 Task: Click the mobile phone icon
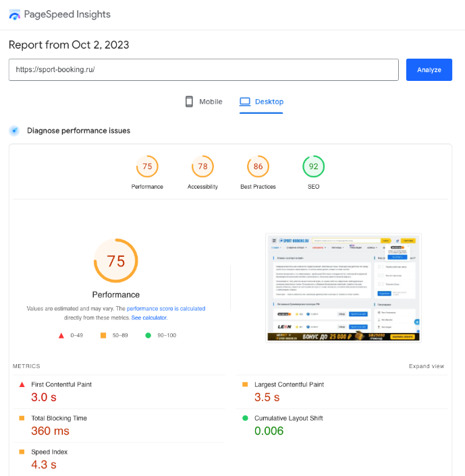(x=190, y=102)
